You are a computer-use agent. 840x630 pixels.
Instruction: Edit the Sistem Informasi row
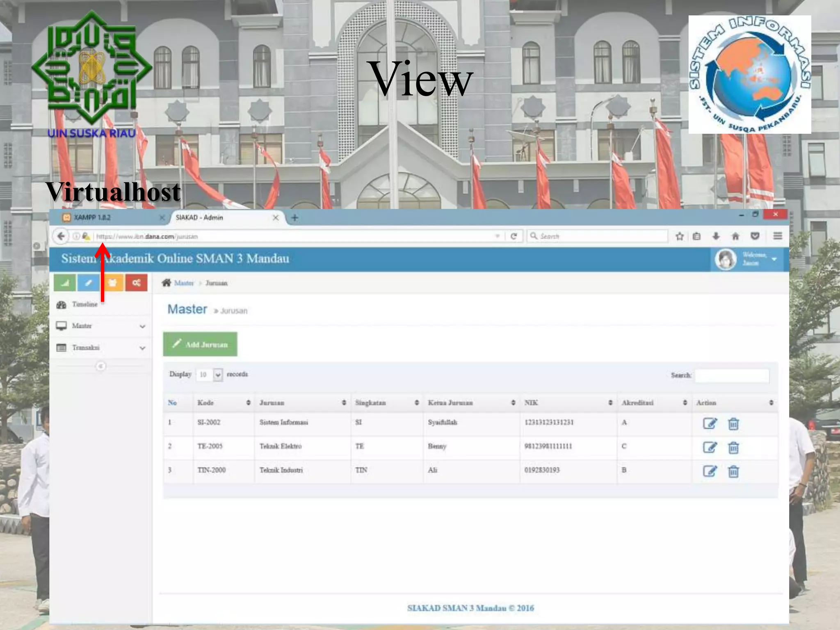coord(710,423)
